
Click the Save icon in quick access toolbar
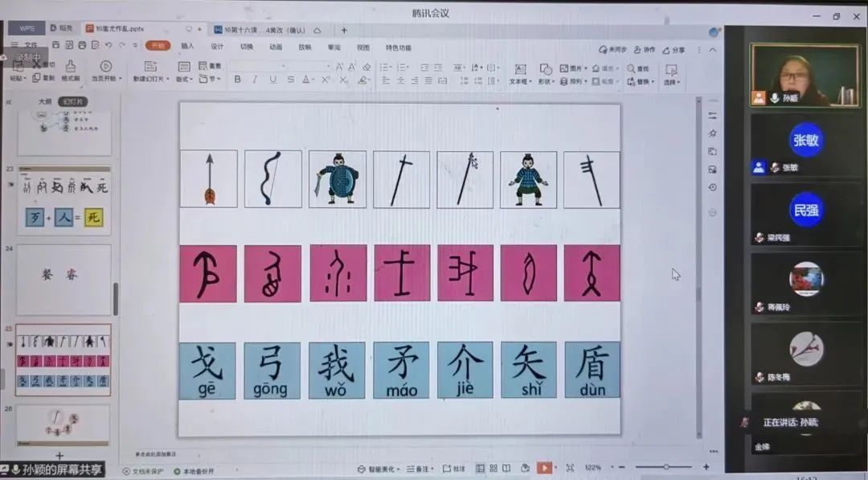point(56,45)
